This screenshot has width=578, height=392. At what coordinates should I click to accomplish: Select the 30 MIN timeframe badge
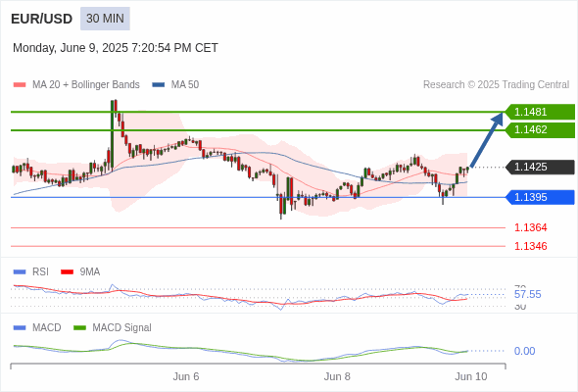click(105, 19)
